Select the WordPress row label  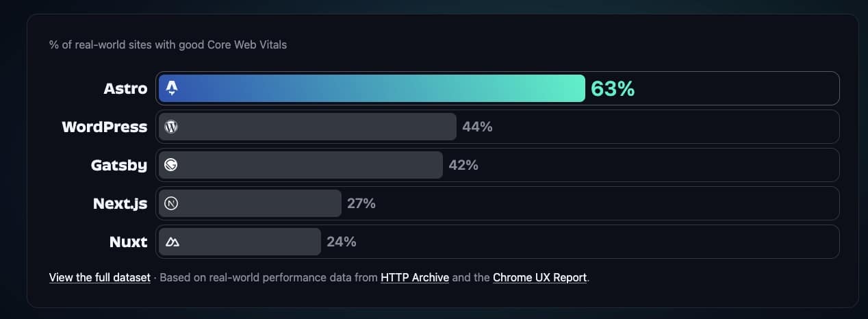[105, 127]
